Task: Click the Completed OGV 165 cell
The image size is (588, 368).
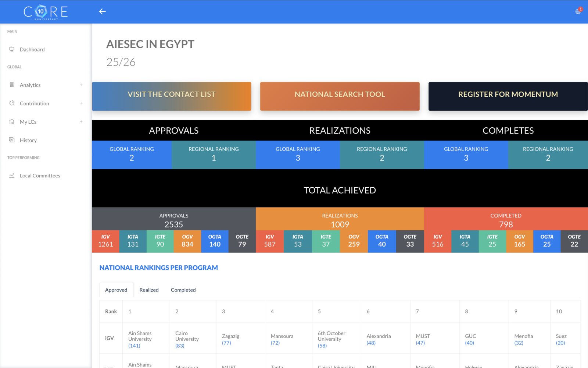Action: point(520,241)
